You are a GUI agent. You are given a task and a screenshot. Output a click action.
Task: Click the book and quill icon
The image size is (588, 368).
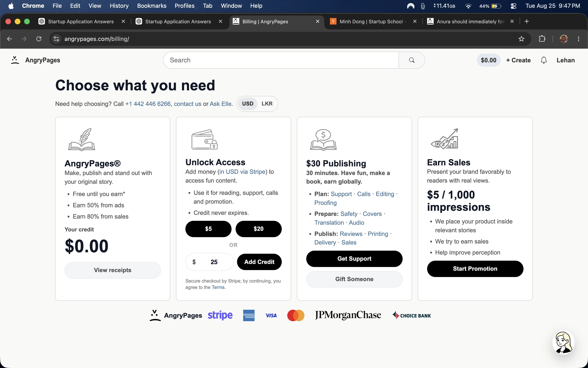[x=82, y=139]
